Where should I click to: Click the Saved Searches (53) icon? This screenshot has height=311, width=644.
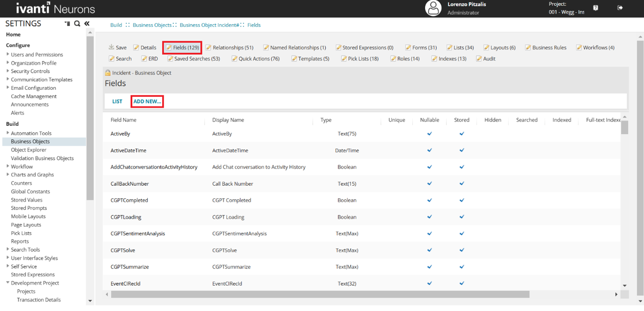coord(170,59)
